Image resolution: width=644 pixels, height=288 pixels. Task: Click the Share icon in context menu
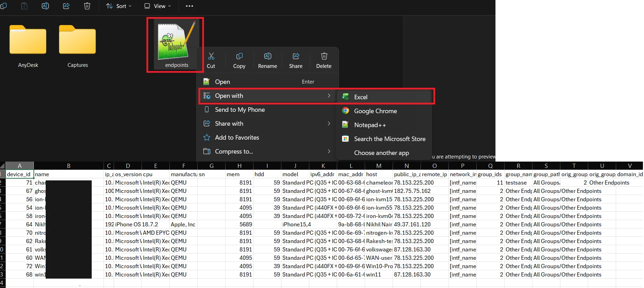[x=296, y=56]
